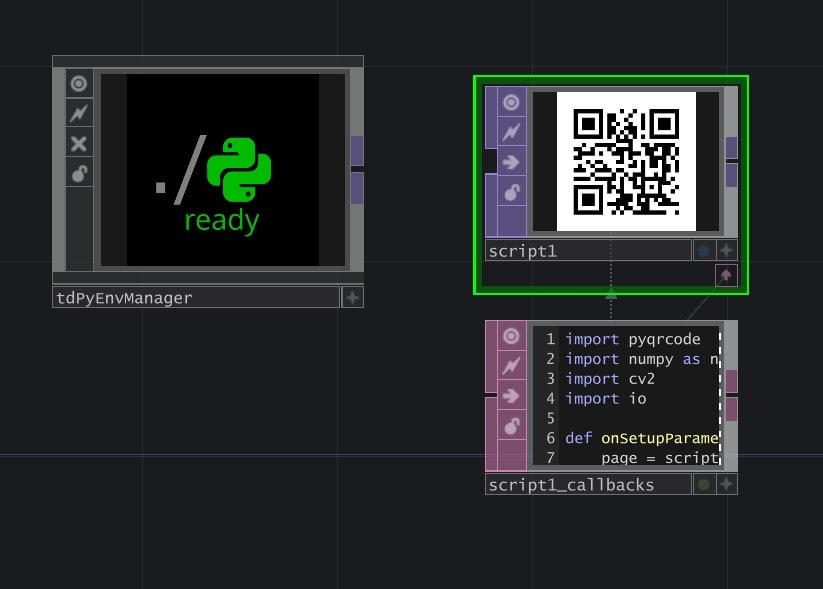Toggle bypass lightning flag on script1
This screenshot has width=823, height=589.
(511, 132)
